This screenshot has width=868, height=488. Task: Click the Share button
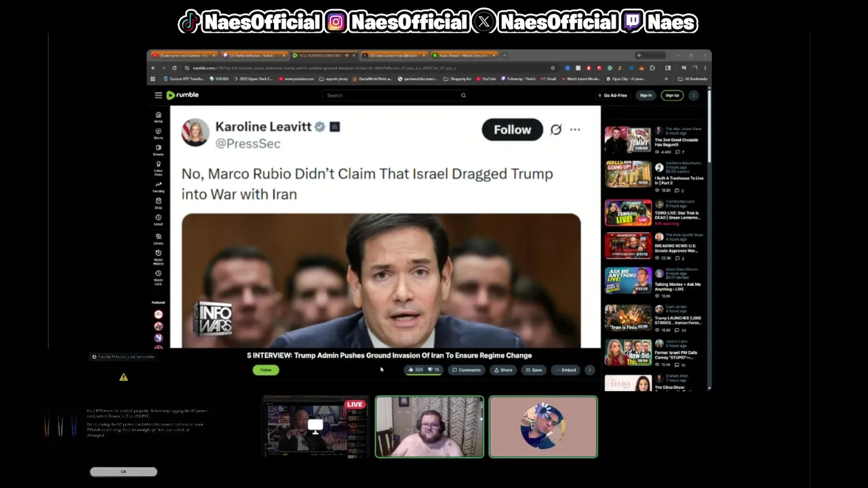[503, 370]
